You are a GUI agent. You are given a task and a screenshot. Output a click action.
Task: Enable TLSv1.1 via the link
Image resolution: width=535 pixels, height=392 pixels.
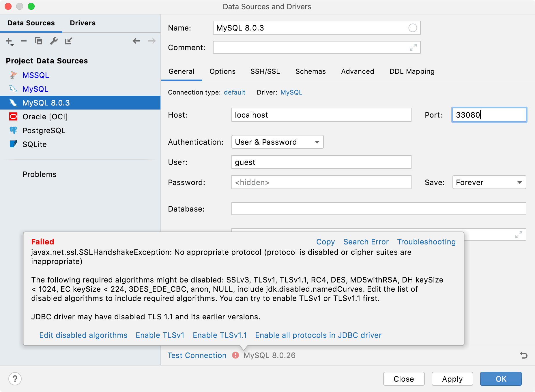pos(219,335)
